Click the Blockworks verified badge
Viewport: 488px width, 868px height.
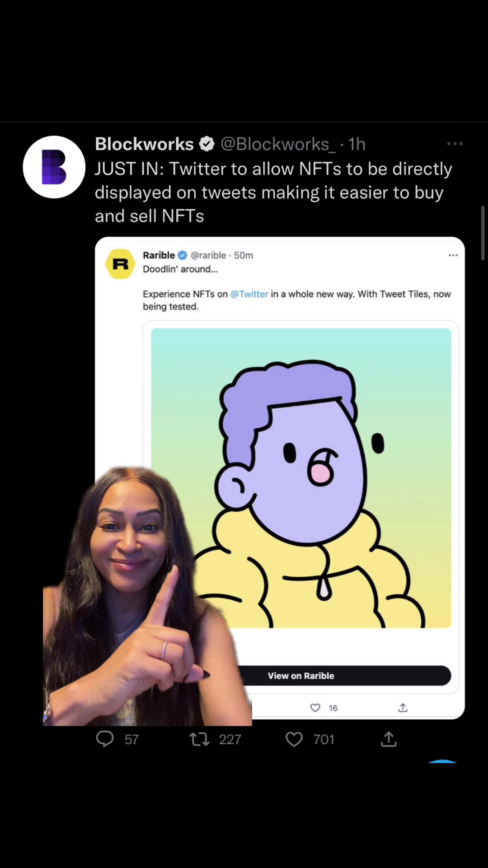pyautogui.click(x=207, y=144)
